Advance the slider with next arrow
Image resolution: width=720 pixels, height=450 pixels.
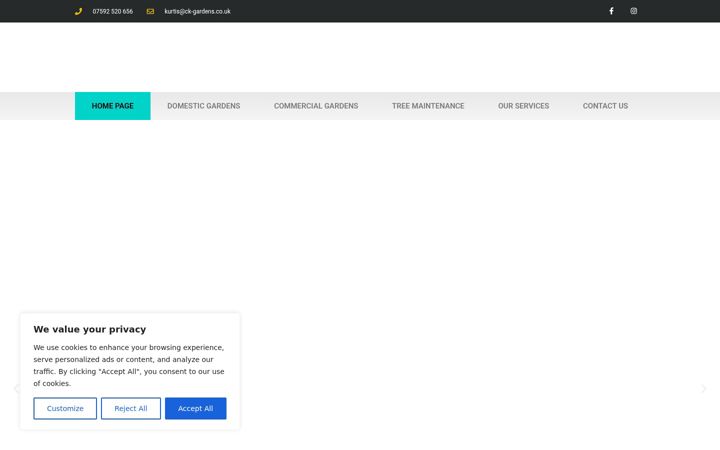click(x=703, y=389)
